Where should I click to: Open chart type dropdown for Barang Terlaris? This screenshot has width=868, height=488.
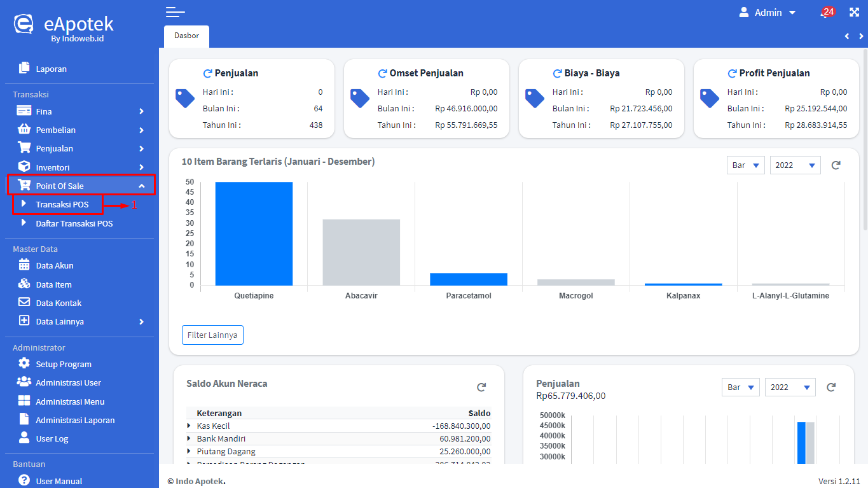pos(745,165)
